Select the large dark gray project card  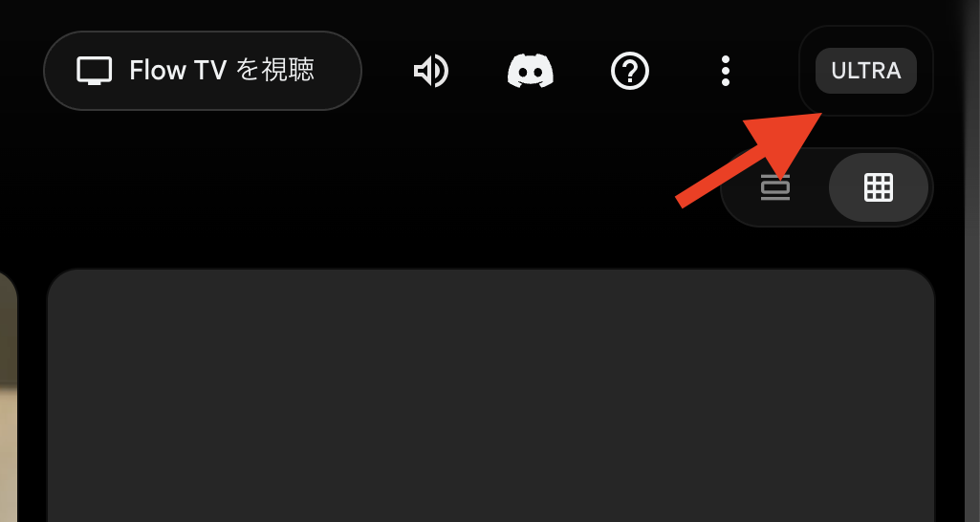[490, 395]
